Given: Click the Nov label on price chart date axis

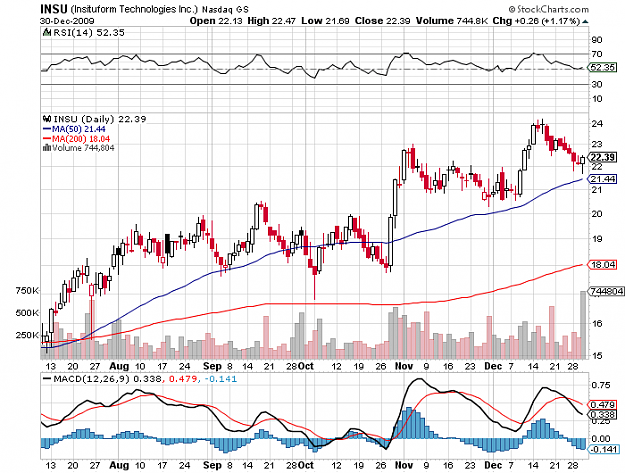Looking at the screenshot, I should (404, 366).
